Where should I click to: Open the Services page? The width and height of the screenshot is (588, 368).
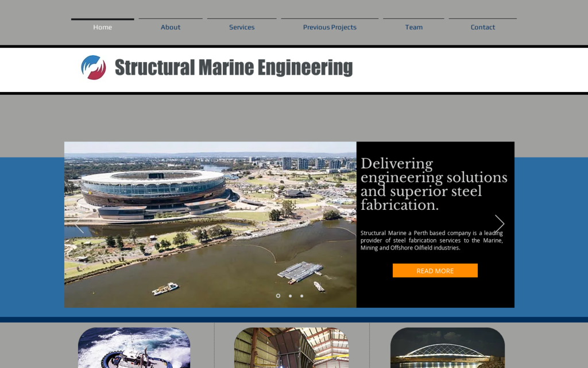[x=242, y=26]
